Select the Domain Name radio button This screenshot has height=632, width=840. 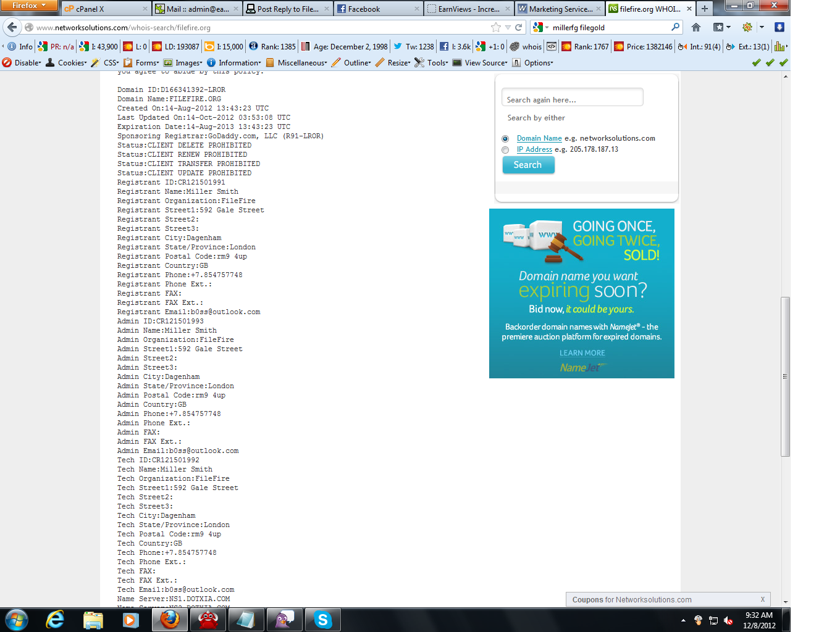(505, 139)
